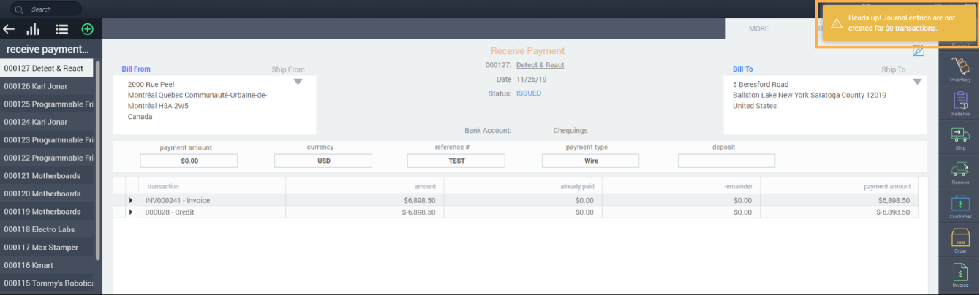The image size is (980, 295).
Task: Click the sidebar list scrollbar
Action: pos(98,161)
